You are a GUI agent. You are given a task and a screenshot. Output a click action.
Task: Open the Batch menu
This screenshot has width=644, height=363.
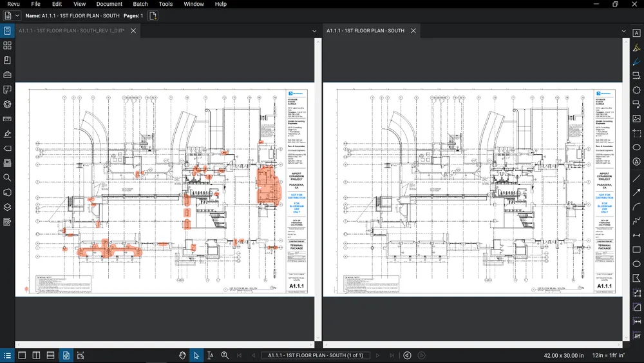140,4
